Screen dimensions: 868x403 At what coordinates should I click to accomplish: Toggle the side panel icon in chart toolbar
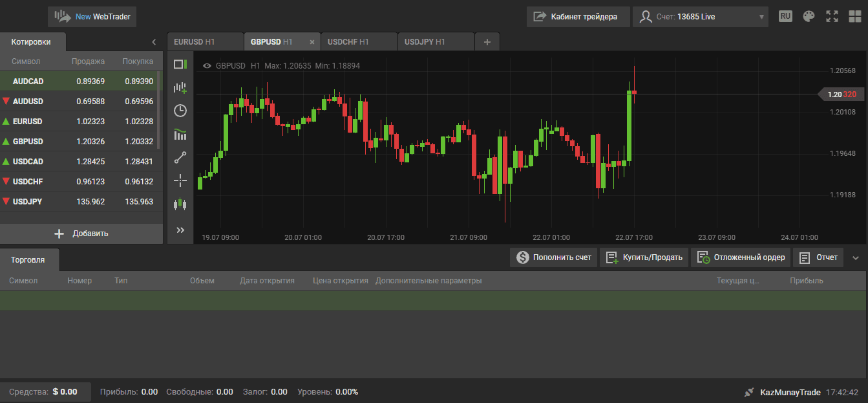(180, 64)
